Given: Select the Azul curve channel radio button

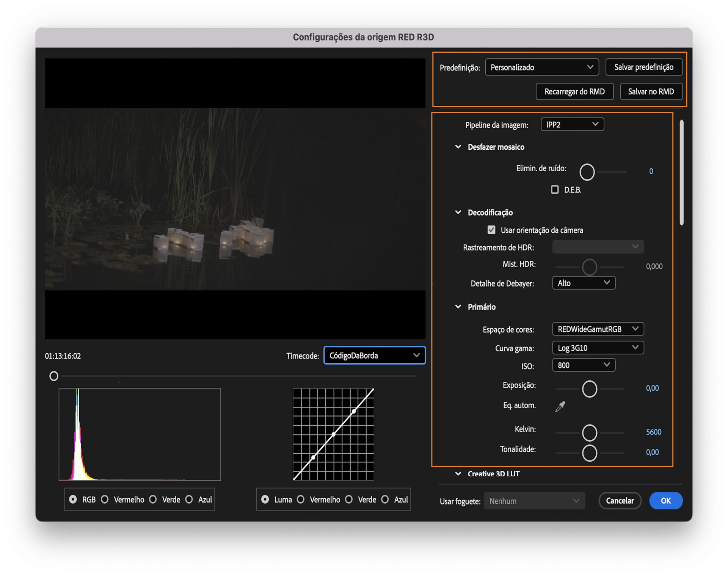Looking at the screenshot, I should pyautogui.click(x=385, y=499).
